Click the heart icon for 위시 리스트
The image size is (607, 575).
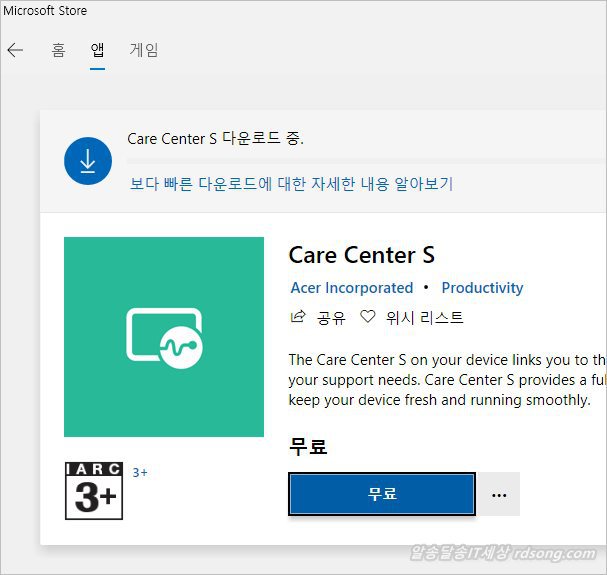367,317
